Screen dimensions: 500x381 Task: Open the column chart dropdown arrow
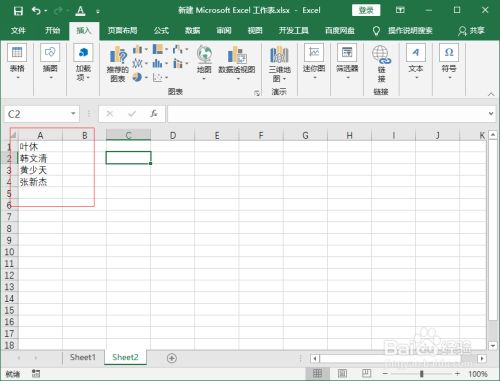click(x=146, y=50)
